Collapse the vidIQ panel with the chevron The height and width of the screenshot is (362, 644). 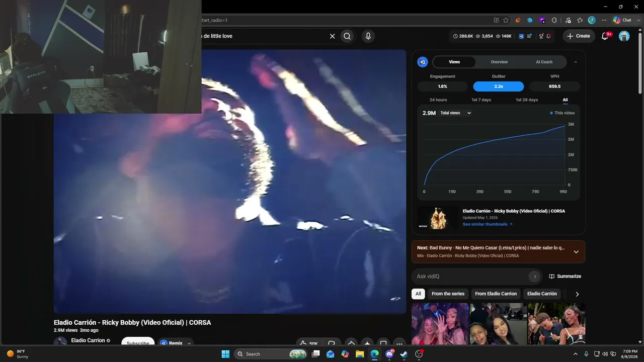point(576,62)
